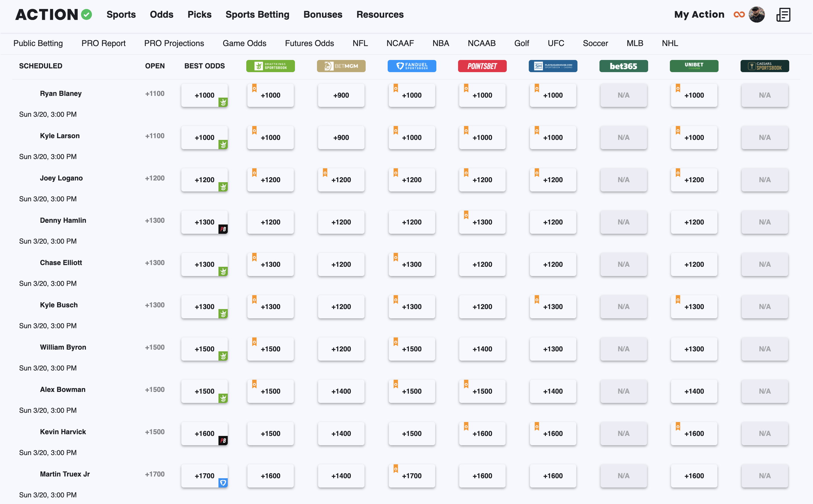
Task: Open the bet slip icon at top right
Action: click(x=783, y=15)
